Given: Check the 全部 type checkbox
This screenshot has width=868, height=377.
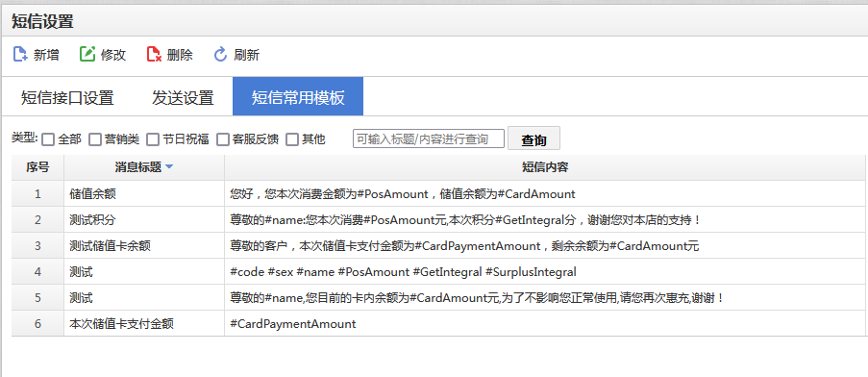Looking at the screenshot, I should coord(48,139).
